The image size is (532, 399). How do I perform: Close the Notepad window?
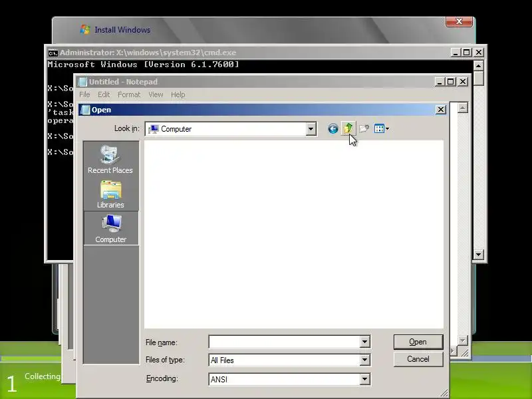click(463, 82)
